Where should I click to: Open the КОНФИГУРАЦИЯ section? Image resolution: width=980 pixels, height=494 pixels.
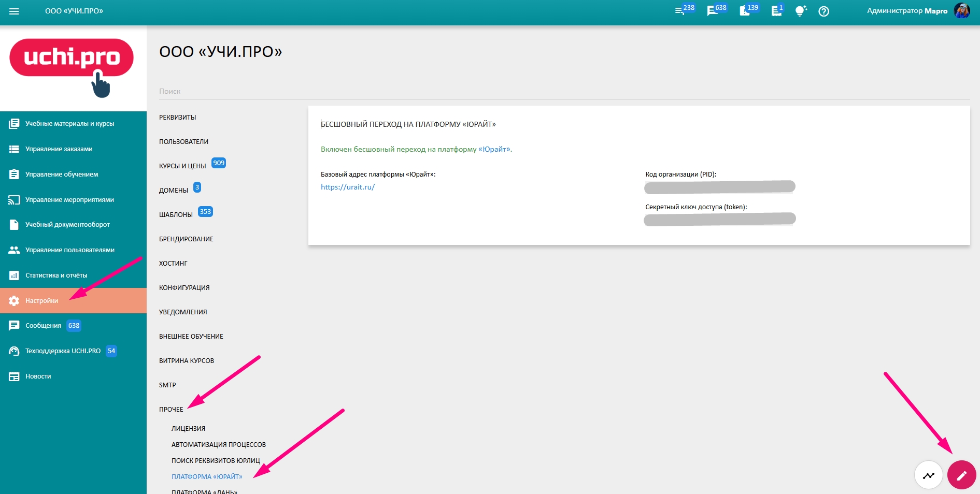click(x=184, y=288)
